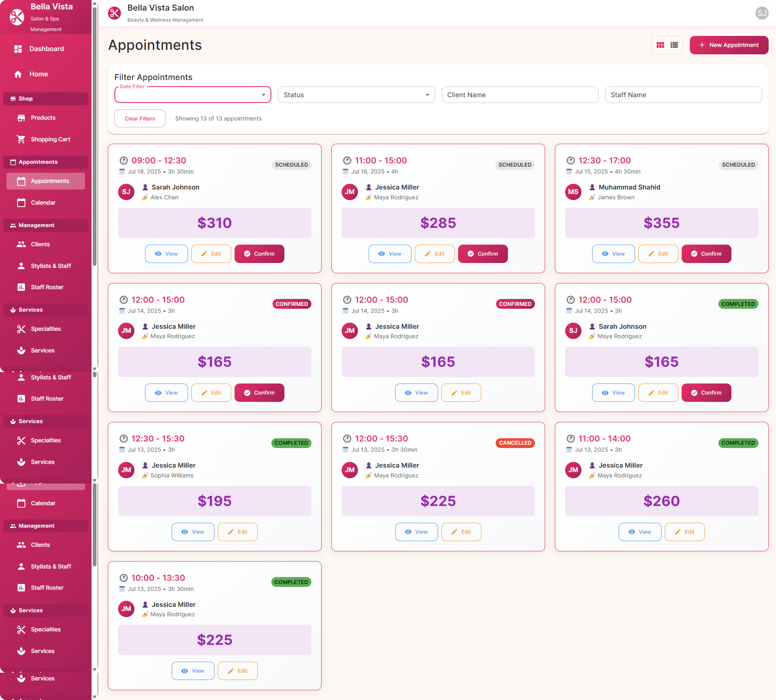The height and width of the screenshot is (700, 776).
Task: Click the Bella Vista scissors logo in header
Action: click(114, 13)
